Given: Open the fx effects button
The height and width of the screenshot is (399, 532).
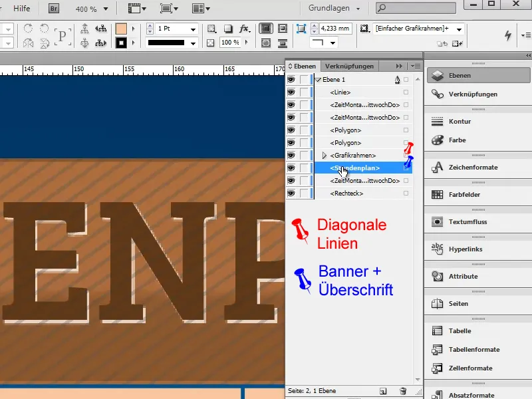Looking at the screenshot, I should coord(245,29).
